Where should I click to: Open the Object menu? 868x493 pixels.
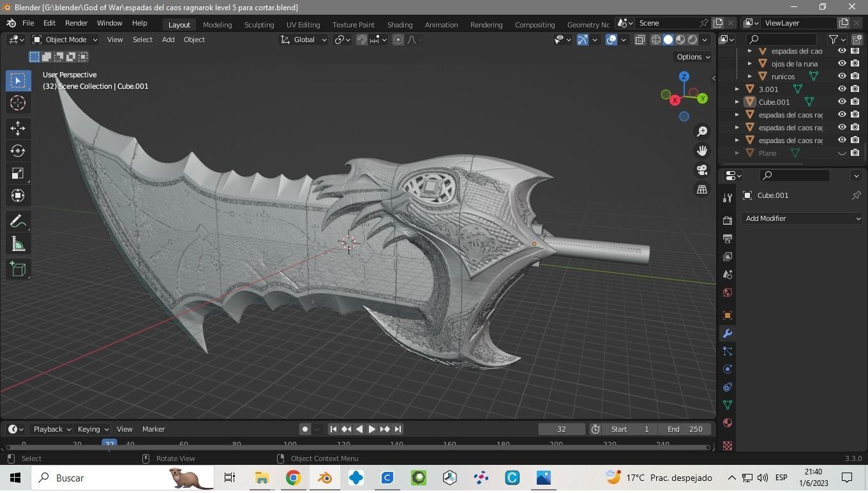tap(194, 40)
